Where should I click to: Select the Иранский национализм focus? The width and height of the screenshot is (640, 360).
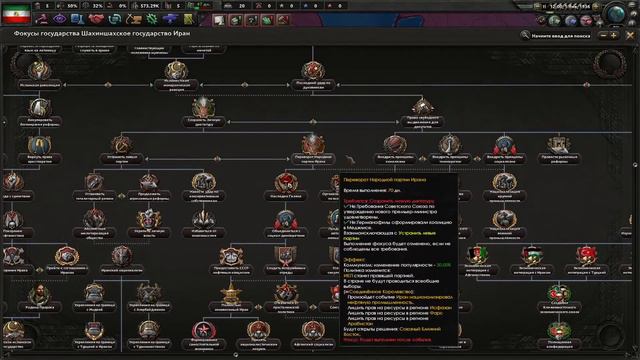click(122, 259)
